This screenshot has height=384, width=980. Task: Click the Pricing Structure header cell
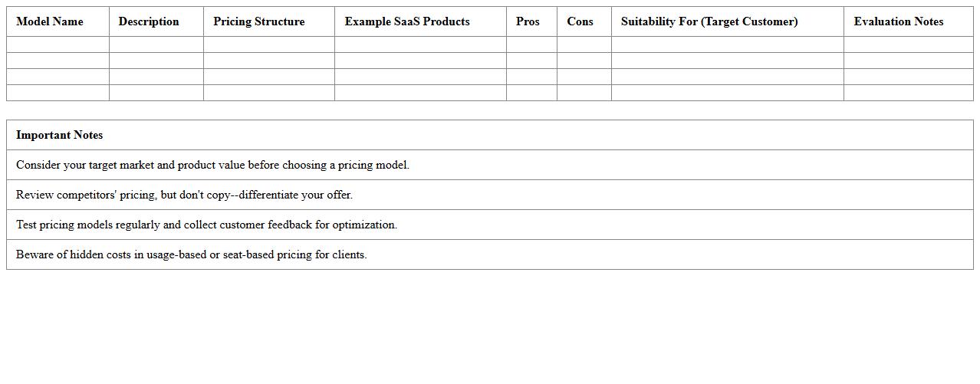tap(259, 21)
